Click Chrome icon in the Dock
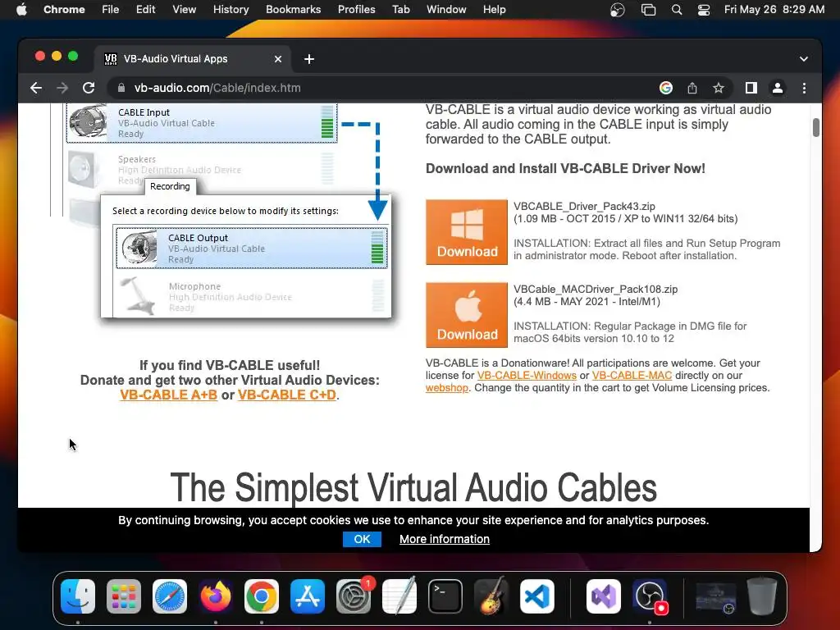 click(262, 596)
